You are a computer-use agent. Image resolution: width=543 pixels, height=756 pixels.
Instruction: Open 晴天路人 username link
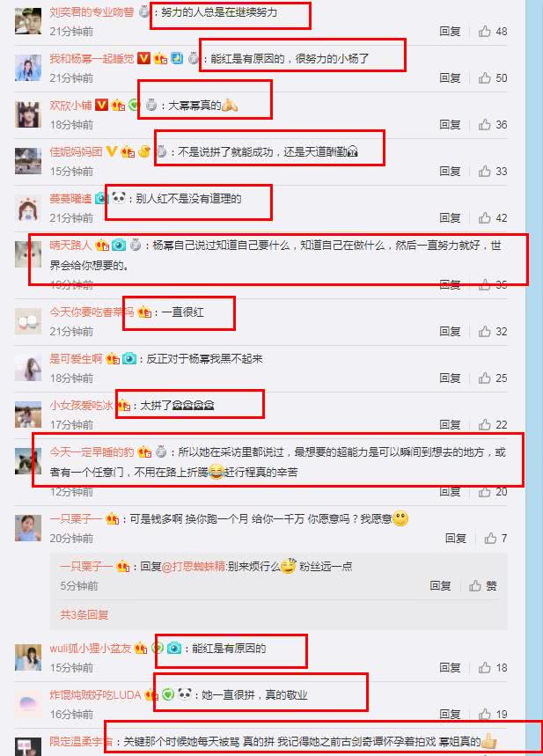(x=70, y=245)
